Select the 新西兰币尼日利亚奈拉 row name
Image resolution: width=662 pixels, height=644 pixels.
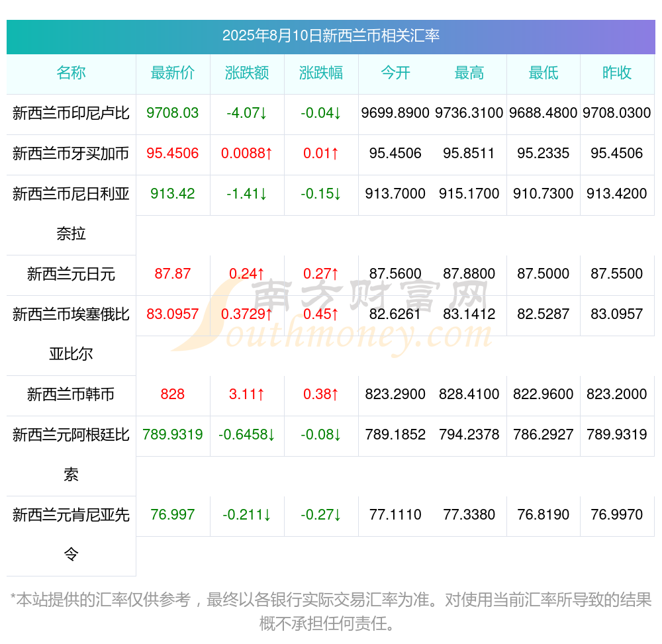point(71,214)
